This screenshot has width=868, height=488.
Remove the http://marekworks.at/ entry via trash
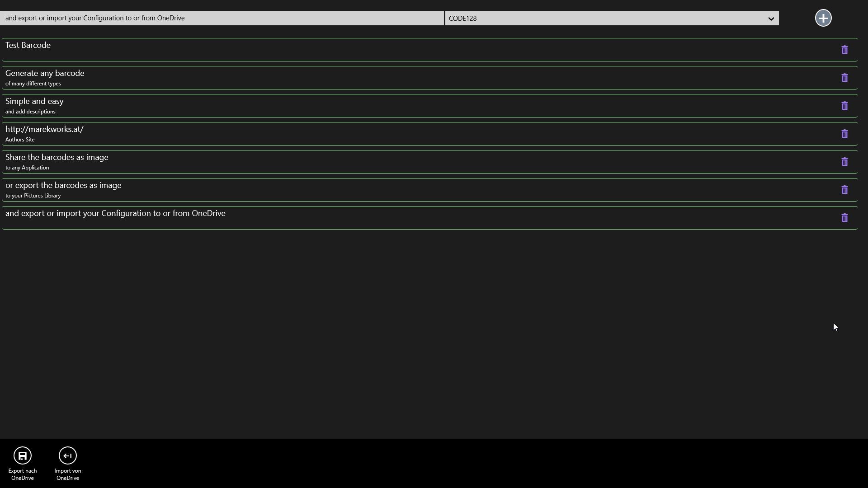(x=844, y=134)
